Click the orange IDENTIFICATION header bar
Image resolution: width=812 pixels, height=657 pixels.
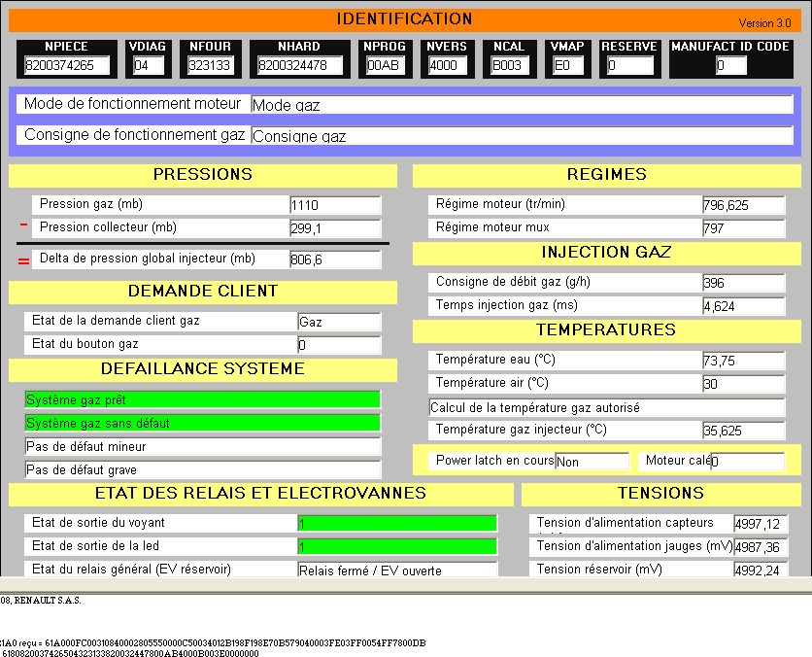[x=405, y=19]
